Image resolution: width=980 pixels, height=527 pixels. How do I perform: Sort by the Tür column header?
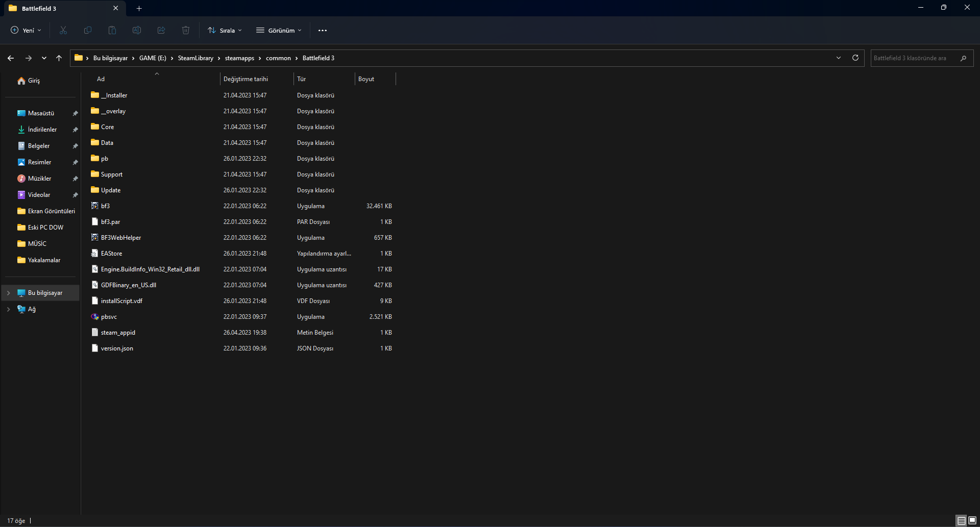click(x=324, y=79)
